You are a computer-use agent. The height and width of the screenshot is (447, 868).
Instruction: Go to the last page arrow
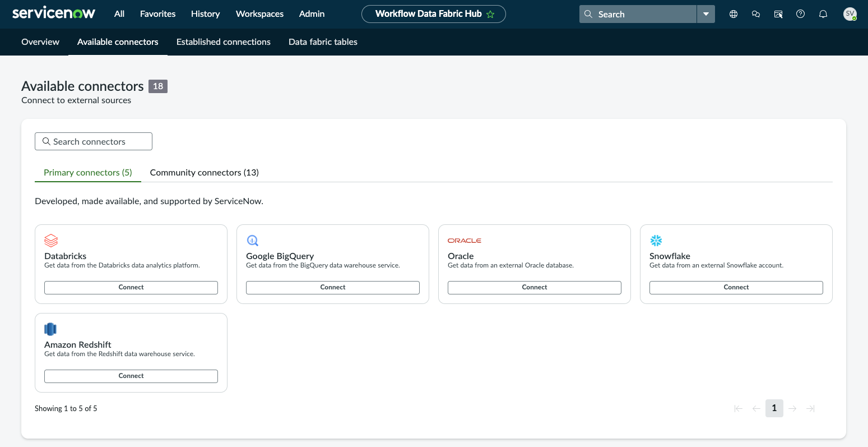point(810,408)
